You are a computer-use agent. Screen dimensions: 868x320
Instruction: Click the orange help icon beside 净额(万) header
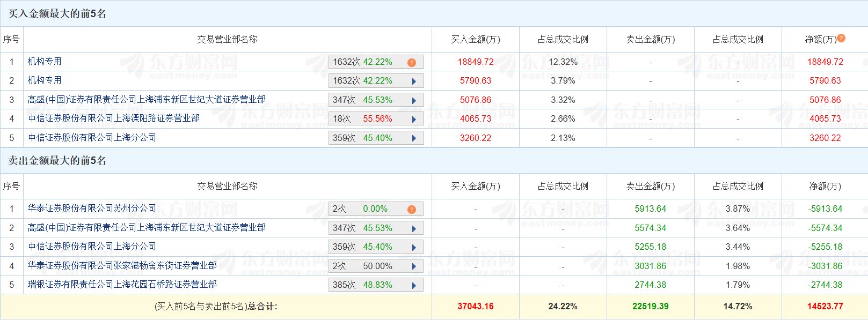point(841,38)
